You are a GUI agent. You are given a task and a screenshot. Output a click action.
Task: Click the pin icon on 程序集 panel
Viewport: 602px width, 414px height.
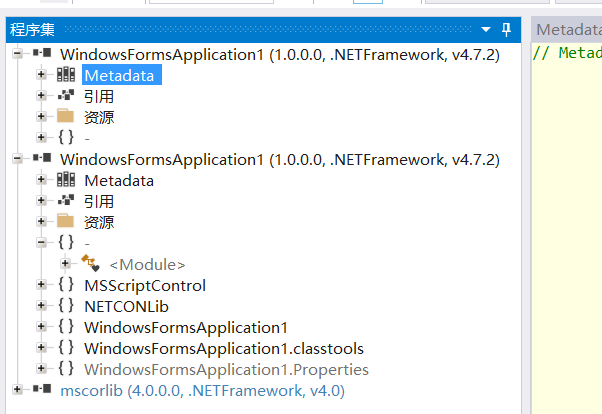(506, 29)
